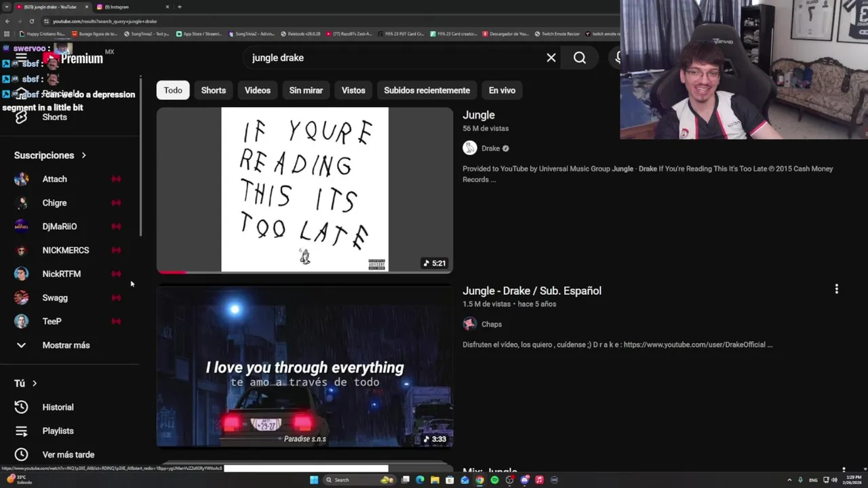Open the Jungle video title link

pyautogui.click(x=479, y=115)
